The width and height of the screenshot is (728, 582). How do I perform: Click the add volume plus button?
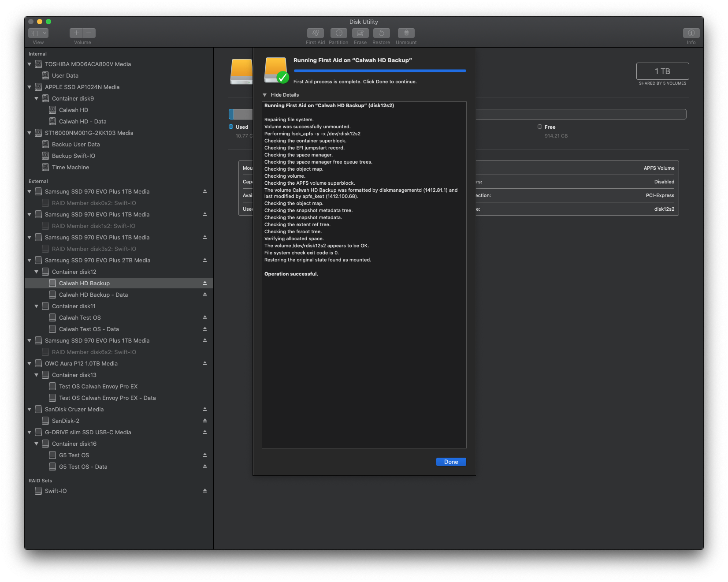[76, 33]
